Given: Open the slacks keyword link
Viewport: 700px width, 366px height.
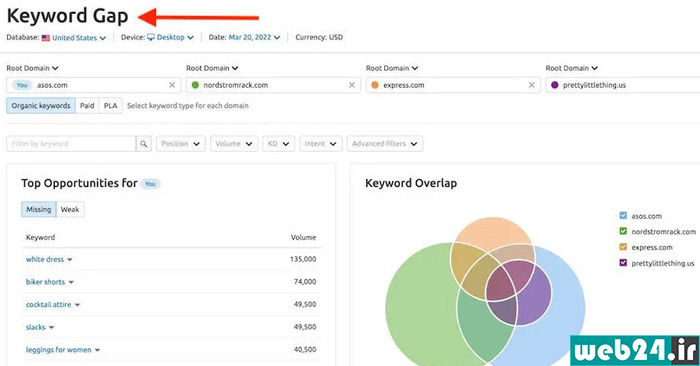Looking at the screenshot, I should tap(35, 327).
